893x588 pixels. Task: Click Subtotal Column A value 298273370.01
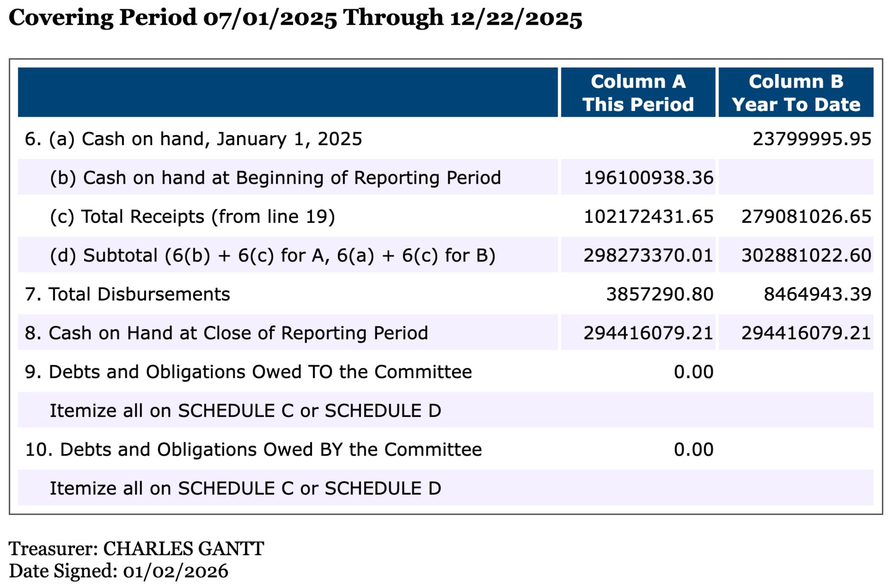pos(648,255)
